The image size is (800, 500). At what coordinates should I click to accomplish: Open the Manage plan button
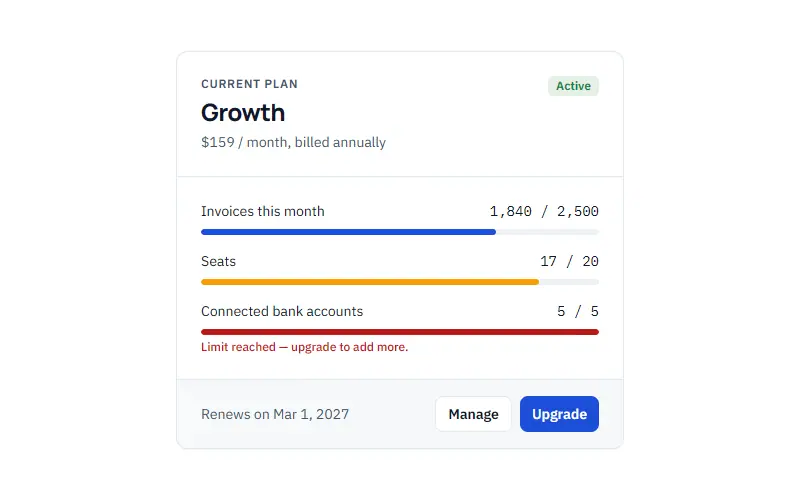473,414
